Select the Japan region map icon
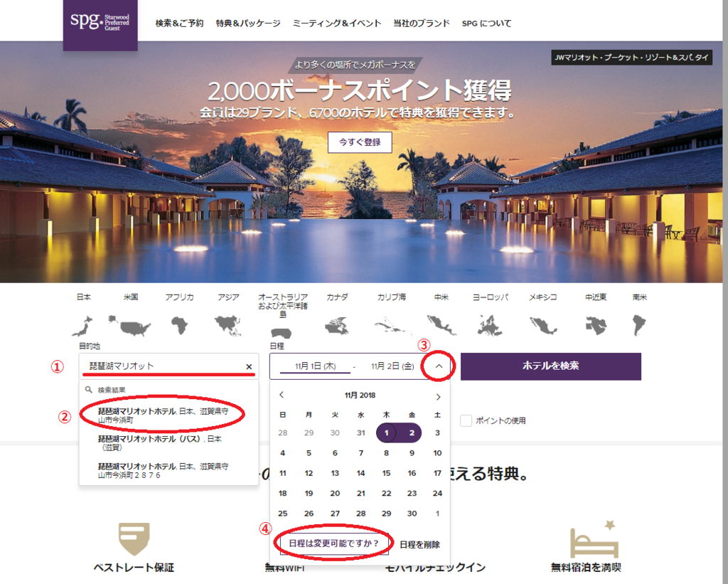The height and width of the screenshot is (584, 728). (x=82, y=326)
